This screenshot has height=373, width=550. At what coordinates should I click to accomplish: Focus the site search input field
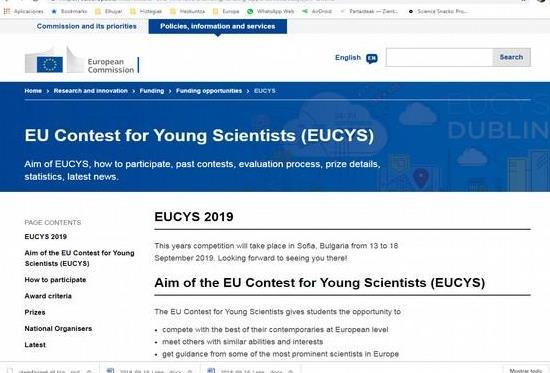[439, 57]
